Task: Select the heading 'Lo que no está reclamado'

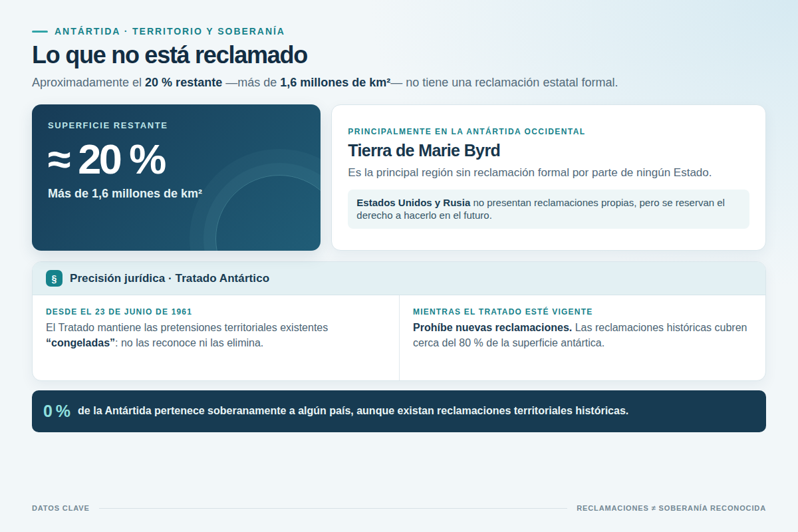Action: click(170, 55)
